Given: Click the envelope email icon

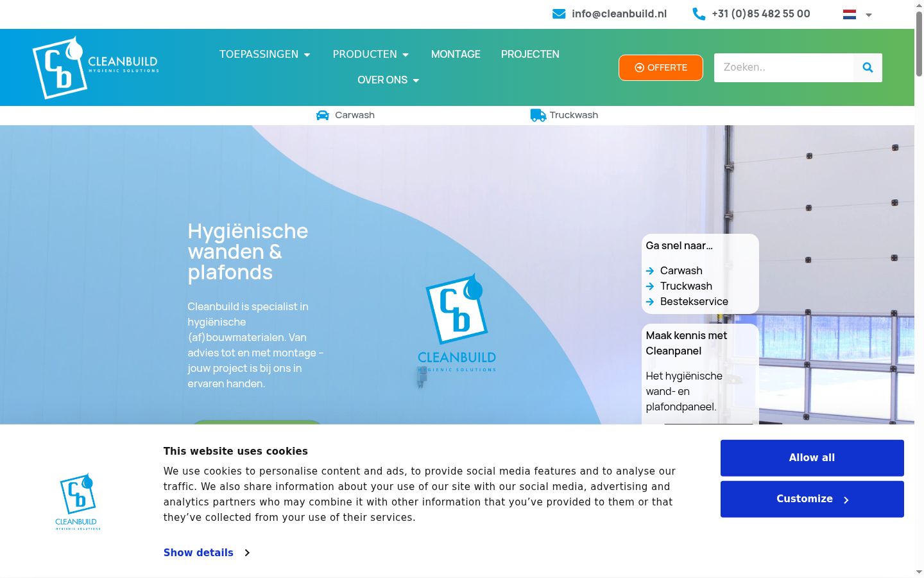Looking at the screenshot, I should (x=559, y=13).
